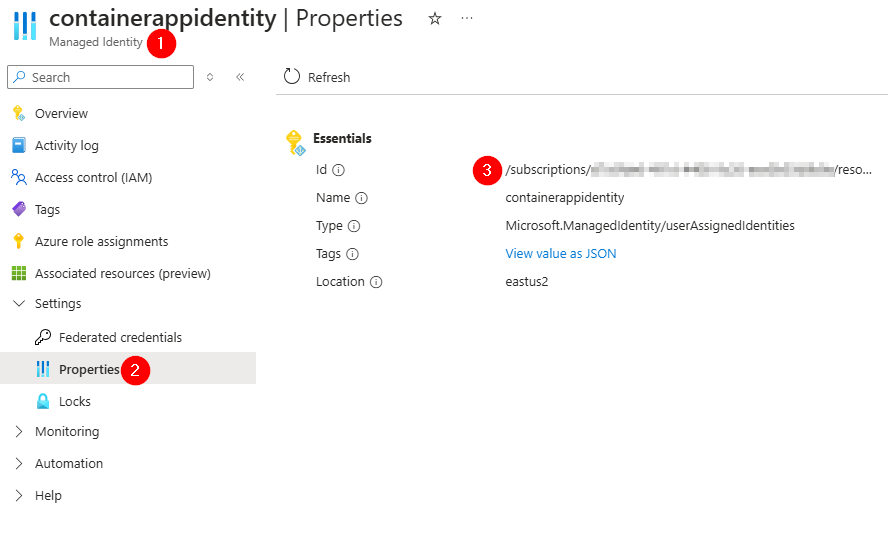Click the Activity log book icon
The width and height of the screenshot is (888, 541).
tap(19, 145)
